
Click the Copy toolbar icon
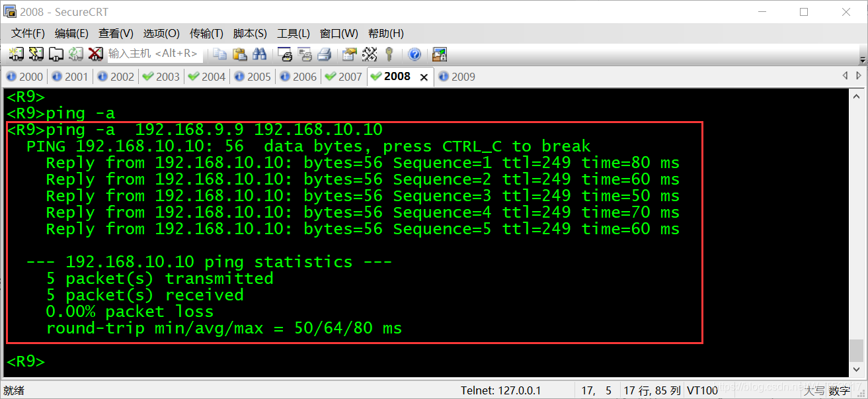219,54
